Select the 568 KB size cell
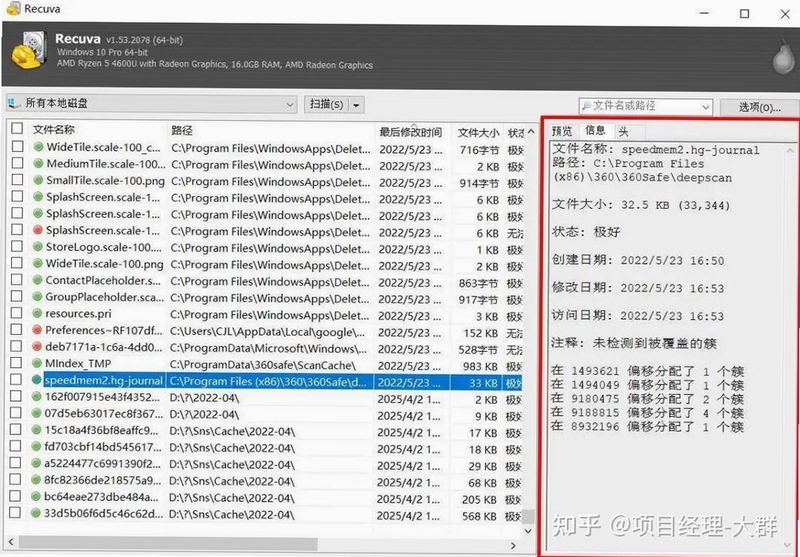The width and height of the screenshot is (800, 557). coord(479,516)
